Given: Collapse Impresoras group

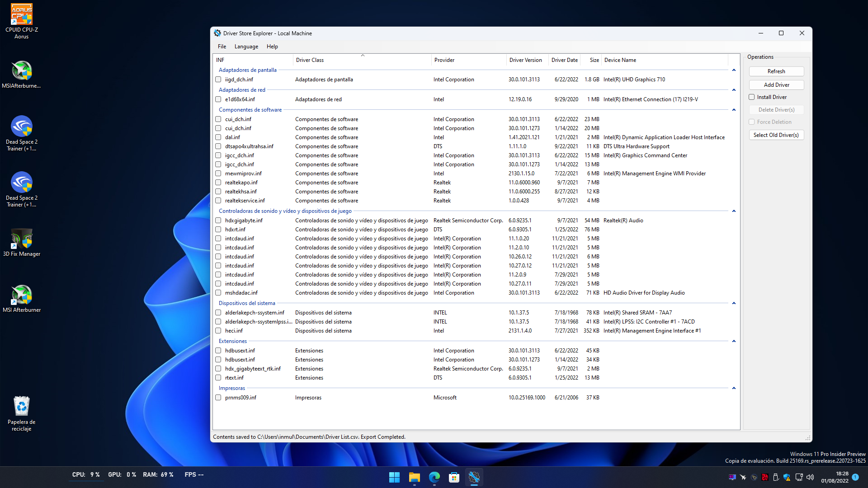Looking at the screenshot, I should (x=734, y=388).
